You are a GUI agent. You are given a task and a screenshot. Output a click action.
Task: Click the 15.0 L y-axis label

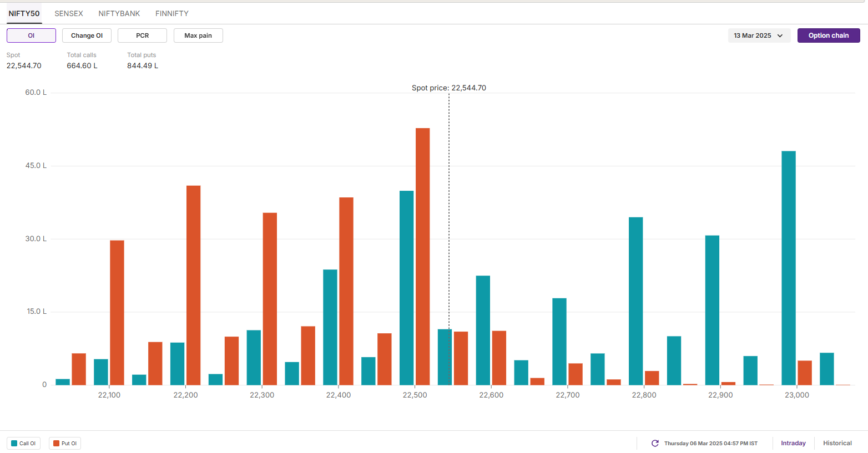click(37, 312)
